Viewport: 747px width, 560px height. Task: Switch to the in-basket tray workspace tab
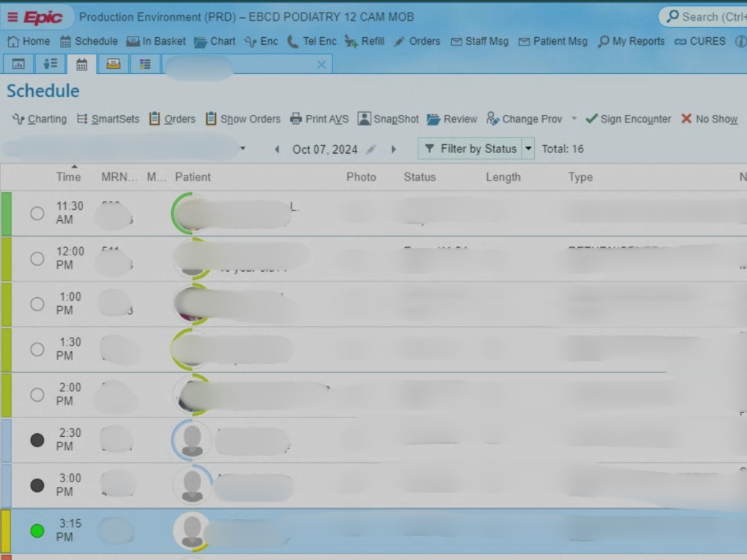[x=114, y=63]
